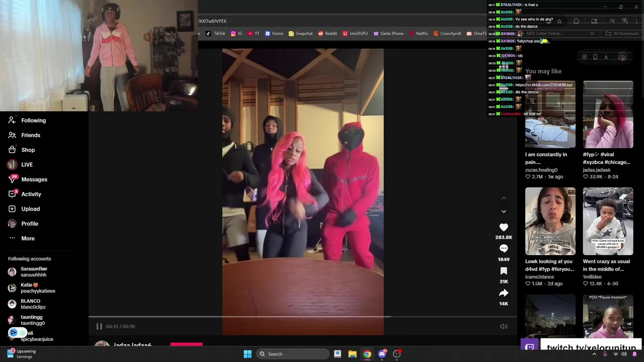This screenshot has width=644, height=362.
Task: Click the TikTok link in chat
Action: 544,85
